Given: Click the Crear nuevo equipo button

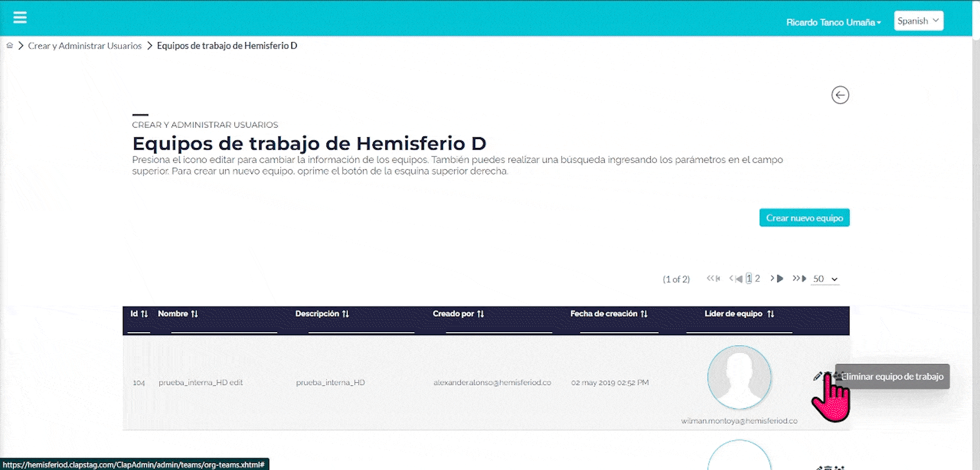Looking at the screenshot, I should click(804, 218).
